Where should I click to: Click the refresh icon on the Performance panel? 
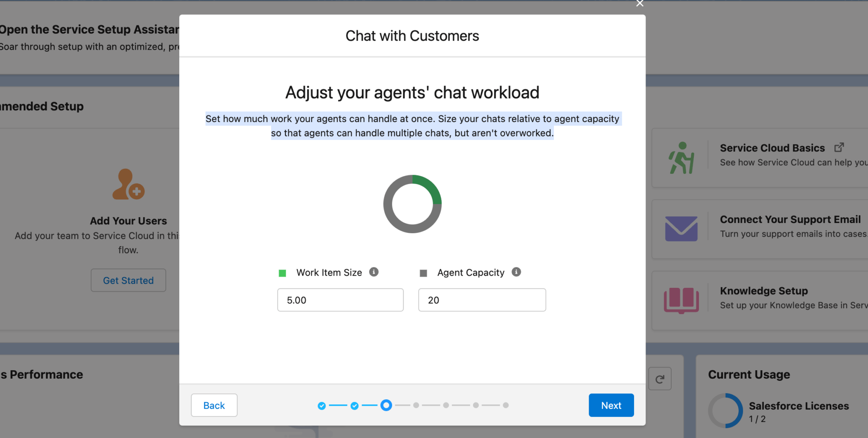pos(660,379)
